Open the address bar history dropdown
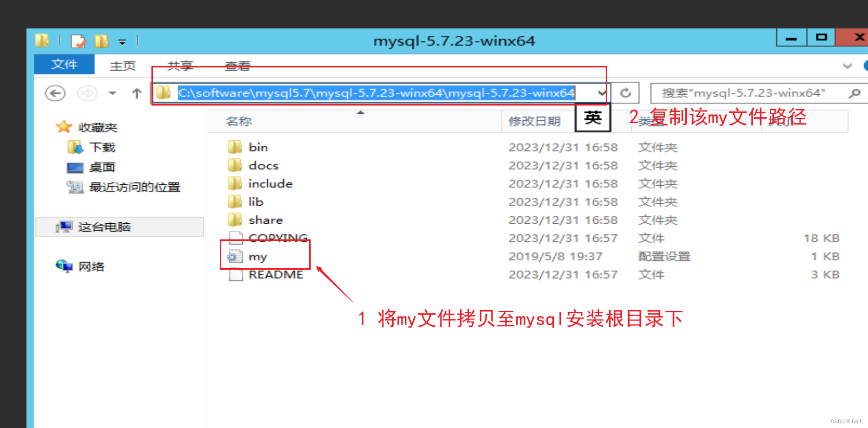868x428 pixels. [602, 93]
